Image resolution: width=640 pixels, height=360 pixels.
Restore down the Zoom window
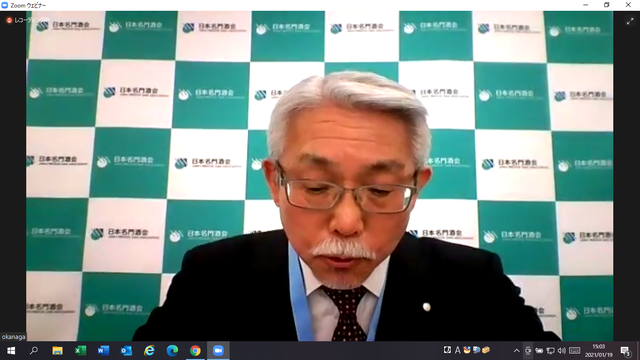(607, 5)
